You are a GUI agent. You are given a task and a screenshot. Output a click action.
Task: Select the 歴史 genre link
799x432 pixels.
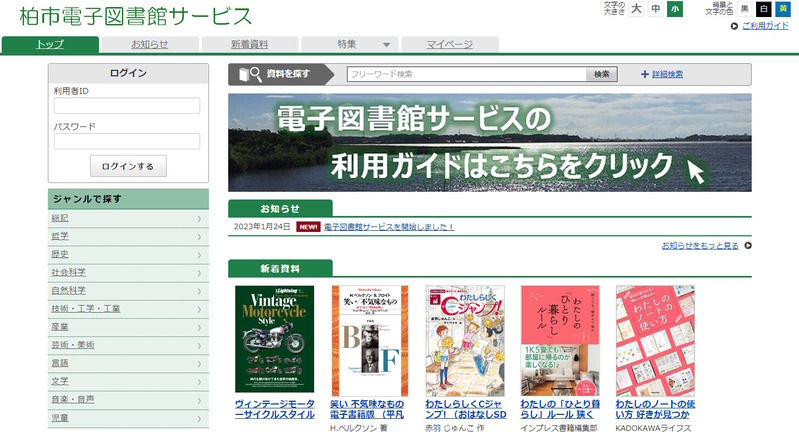[60, 255]
